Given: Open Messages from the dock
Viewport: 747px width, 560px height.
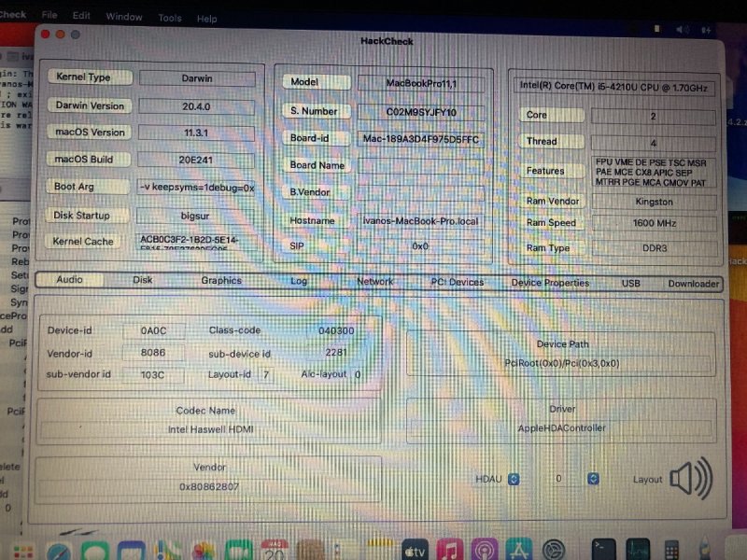Looking at the screenshot, I should [95, 552].
